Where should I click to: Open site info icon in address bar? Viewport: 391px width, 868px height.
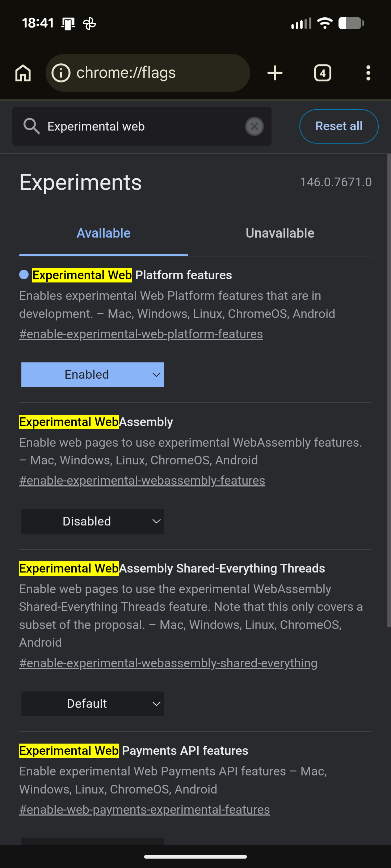(x=61, y=73)
